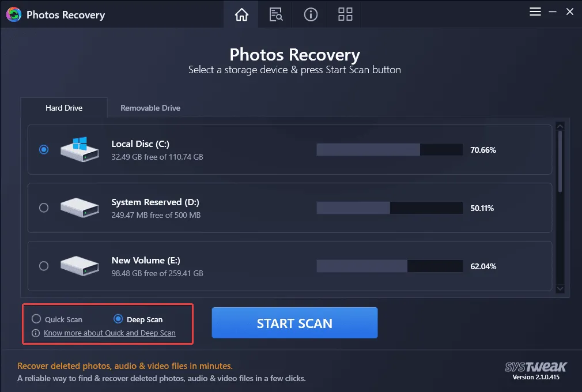The image size is (582, 392).
Task: Click info icon beside Know more link
Action: [36, 333]
